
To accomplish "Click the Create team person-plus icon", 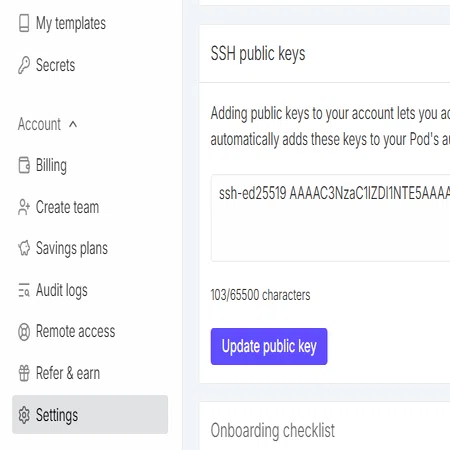I will [24, 207].
